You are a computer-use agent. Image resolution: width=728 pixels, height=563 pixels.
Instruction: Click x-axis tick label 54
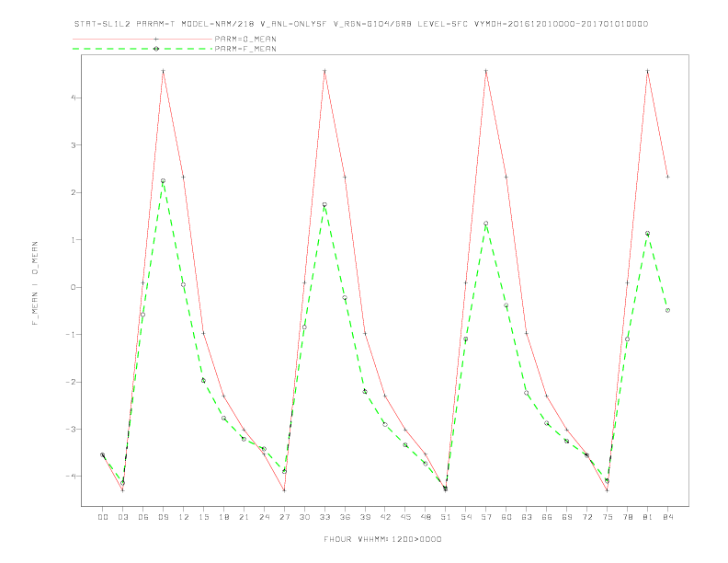(x=466, y=517)
